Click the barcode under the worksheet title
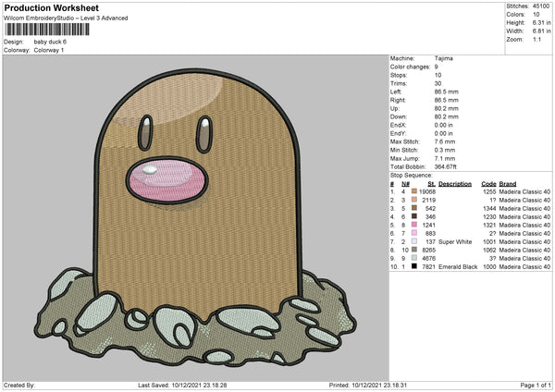555x392 pixels. coord(47,30)
